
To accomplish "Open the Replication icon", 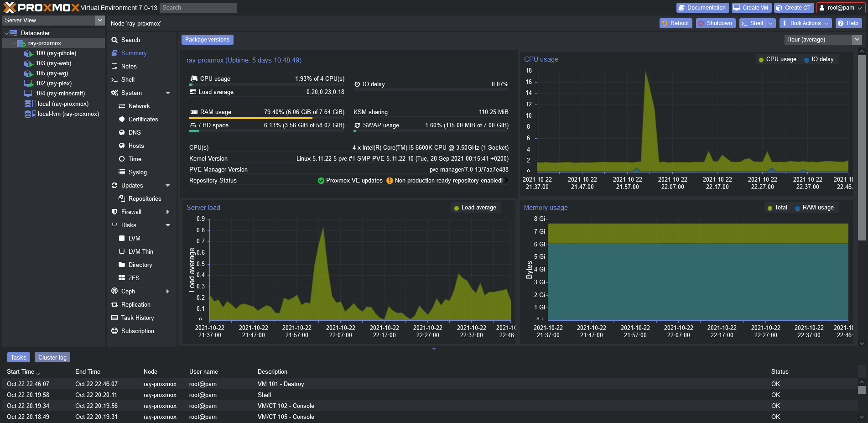I will click(x=114, y=305).
